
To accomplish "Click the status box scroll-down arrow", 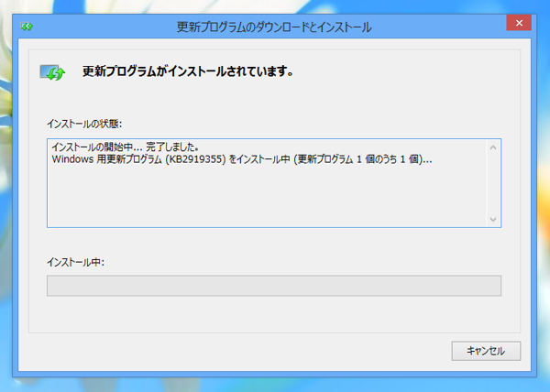I will [493, 219].
